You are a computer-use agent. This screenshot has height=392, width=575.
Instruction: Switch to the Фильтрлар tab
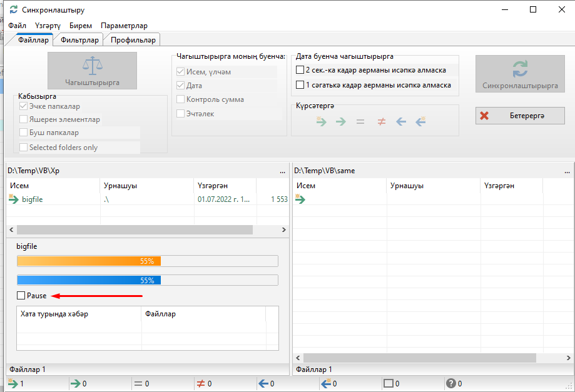(79, 40)
